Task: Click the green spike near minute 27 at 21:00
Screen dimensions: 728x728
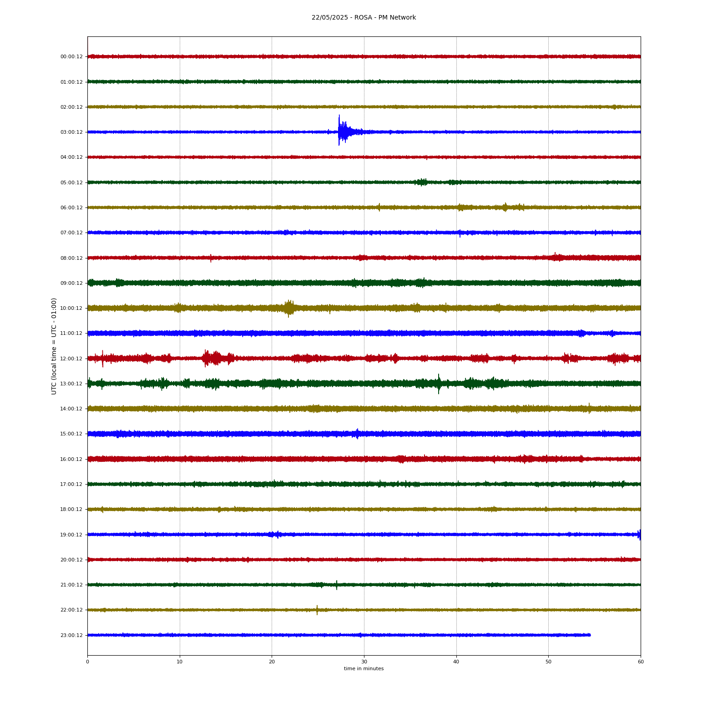Action: click(337, 585)
